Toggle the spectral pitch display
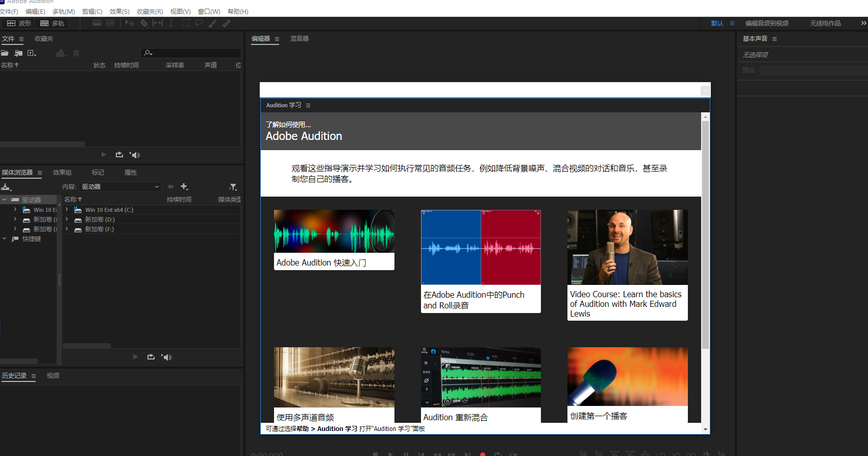Image resolution: width=868 pixels, height=456 pixels. click(x=110, y=23)
